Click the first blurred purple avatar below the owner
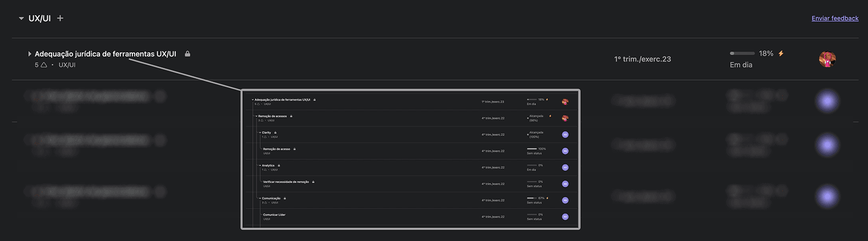 (827, 101)
